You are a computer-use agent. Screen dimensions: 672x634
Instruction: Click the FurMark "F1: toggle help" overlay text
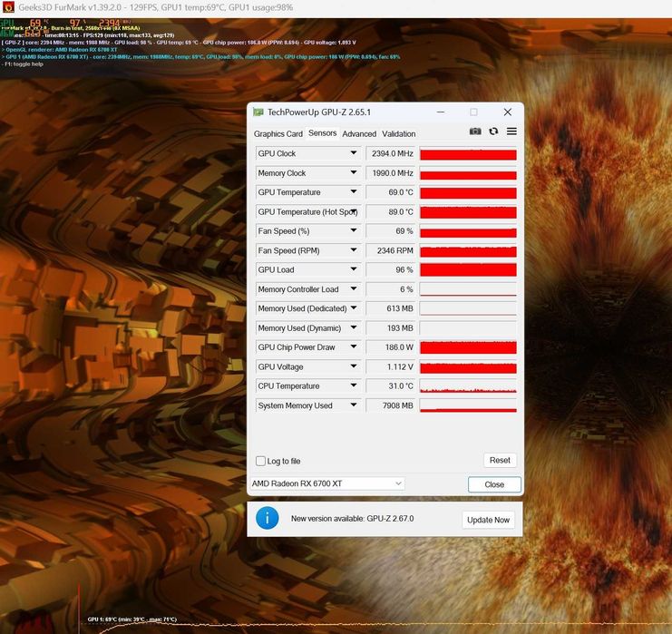(23, 63)
